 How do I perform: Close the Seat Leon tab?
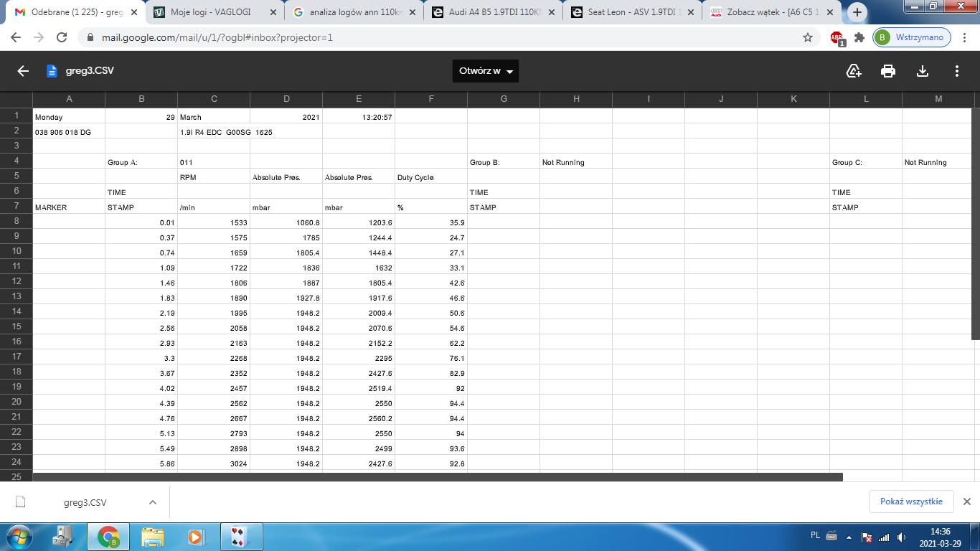[x=689, y=13]
